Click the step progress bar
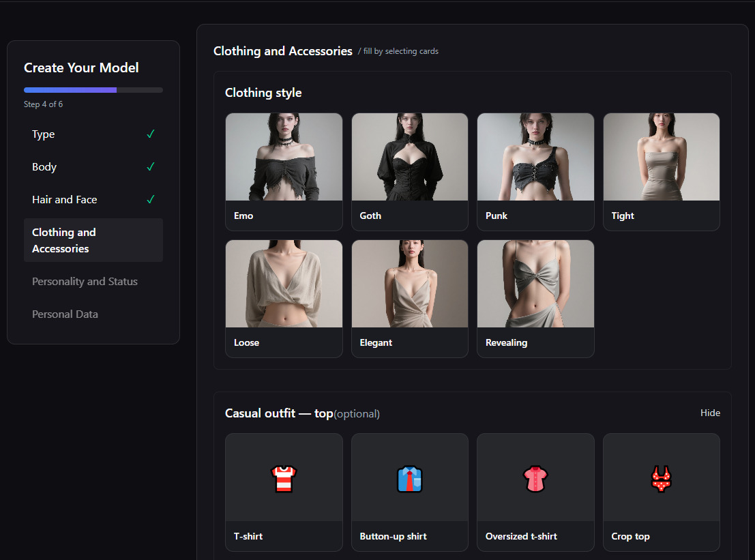The width and height of the screenshot is (755, 560). point(93,90)
